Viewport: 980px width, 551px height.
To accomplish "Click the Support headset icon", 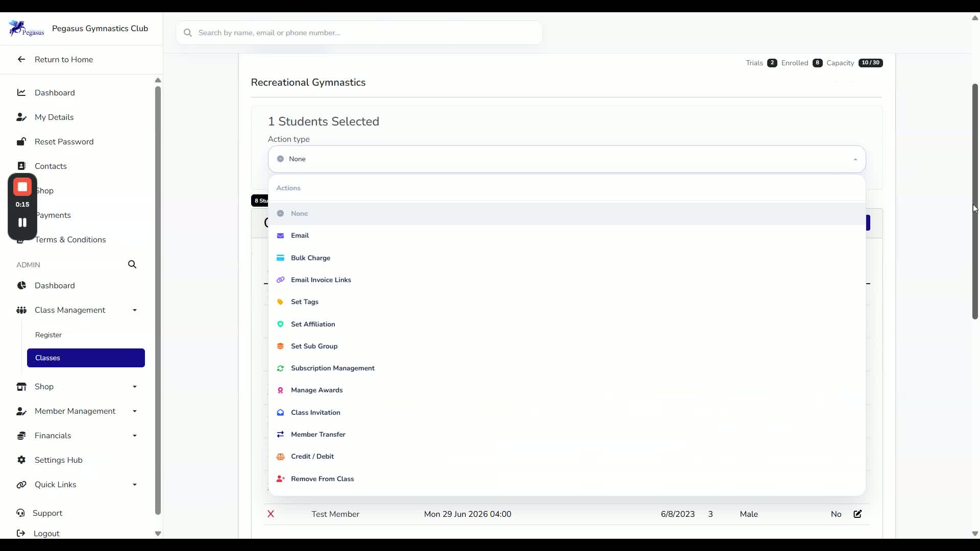I will 20,513.
